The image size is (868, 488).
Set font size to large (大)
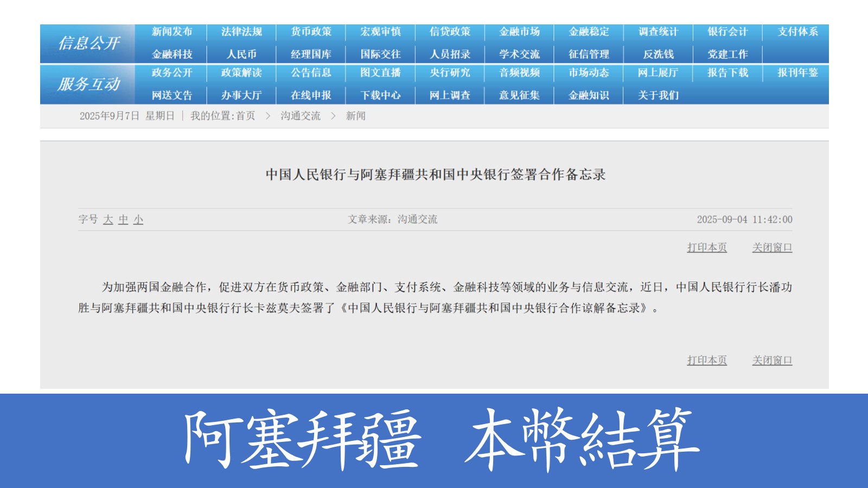click(108, 220)
